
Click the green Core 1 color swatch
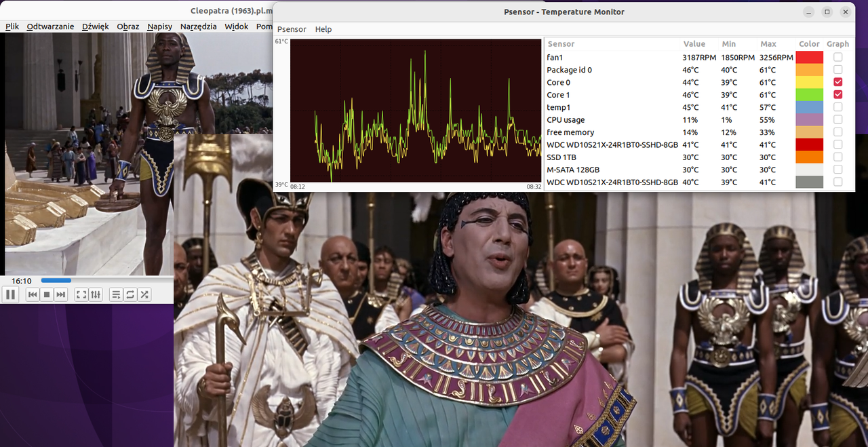809,95
